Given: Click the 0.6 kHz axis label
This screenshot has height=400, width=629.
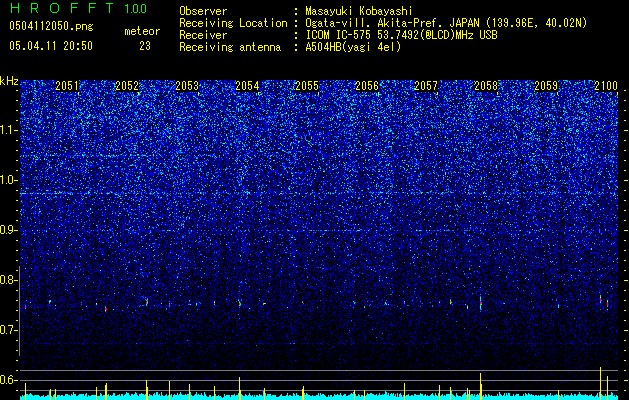Looking at the screenshot, I should pos(9,380).
